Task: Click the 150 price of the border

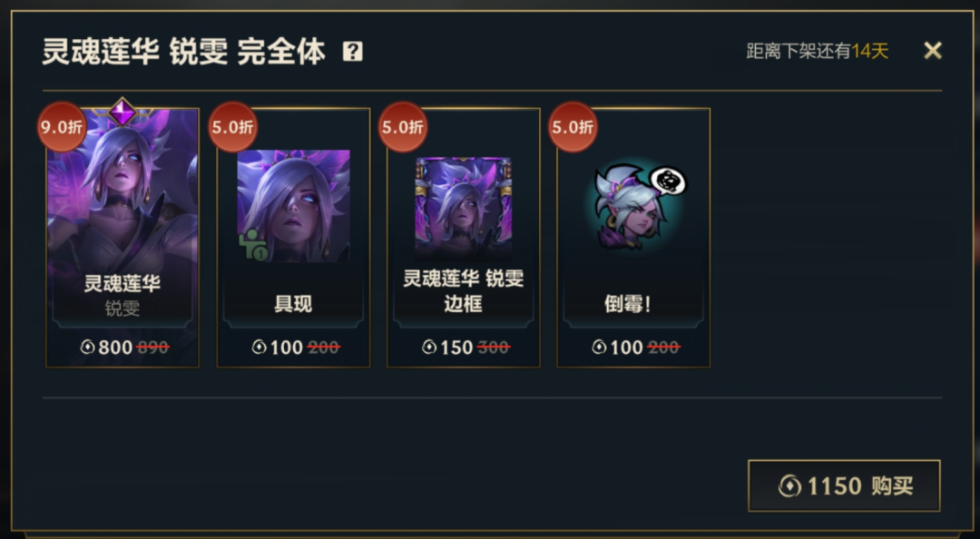Action: (x=456, y=347)
